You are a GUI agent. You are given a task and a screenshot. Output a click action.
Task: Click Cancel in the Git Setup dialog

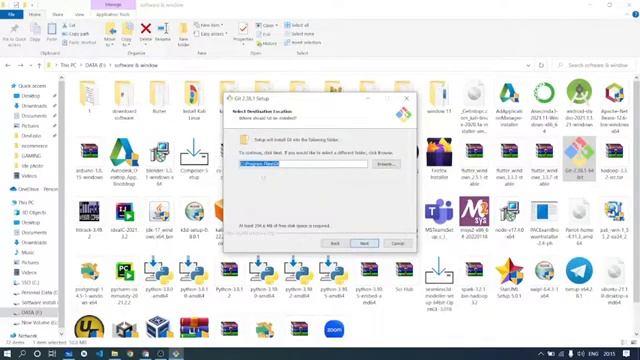tap(398, 243)
